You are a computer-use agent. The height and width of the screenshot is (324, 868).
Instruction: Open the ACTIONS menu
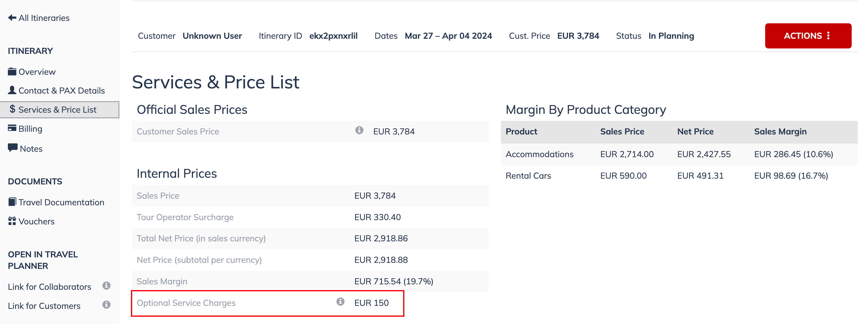click(808, 36)
